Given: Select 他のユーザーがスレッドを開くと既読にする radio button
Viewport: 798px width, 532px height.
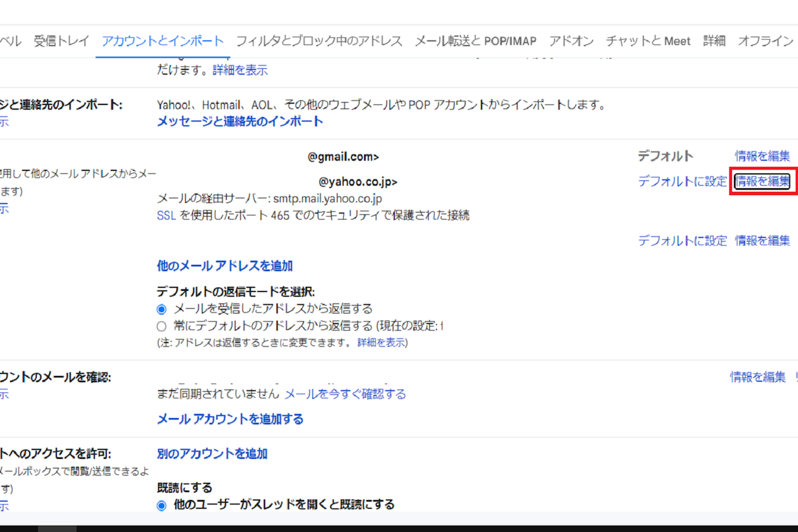Looking at the screenshot, I should tap(161, 505).
